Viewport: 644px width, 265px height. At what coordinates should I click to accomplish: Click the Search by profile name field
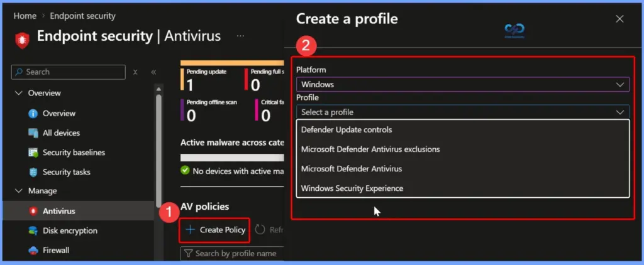pos(233,254)
